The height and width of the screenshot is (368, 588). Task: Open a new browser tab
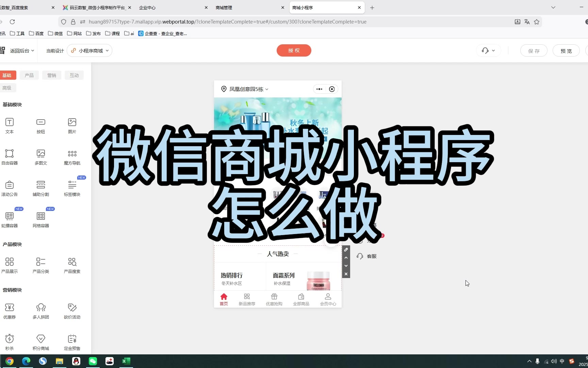pyautogui.click(x=372, y=7)
